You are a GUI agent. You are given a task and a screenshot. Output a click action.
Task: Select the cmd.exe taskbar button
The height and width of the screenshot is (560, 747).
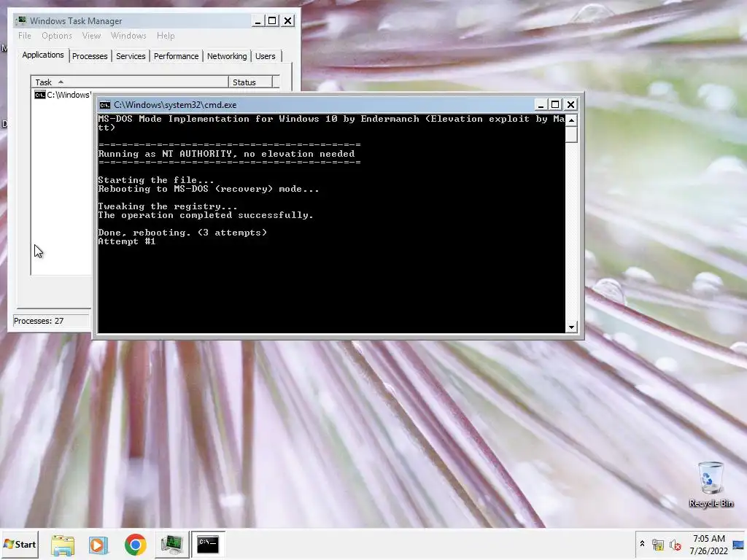(x=208, y=544)
